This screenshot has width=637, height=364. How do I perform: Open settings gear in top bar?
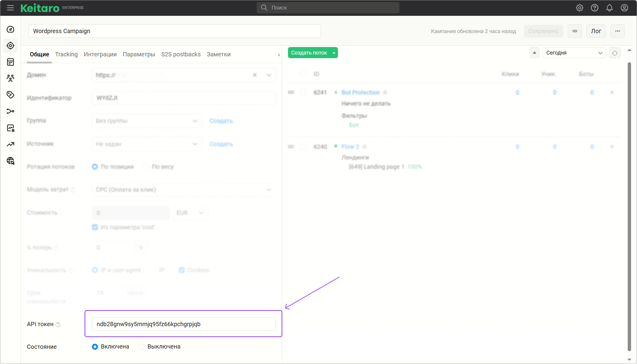pyautogui.click(x=579, y=8)
